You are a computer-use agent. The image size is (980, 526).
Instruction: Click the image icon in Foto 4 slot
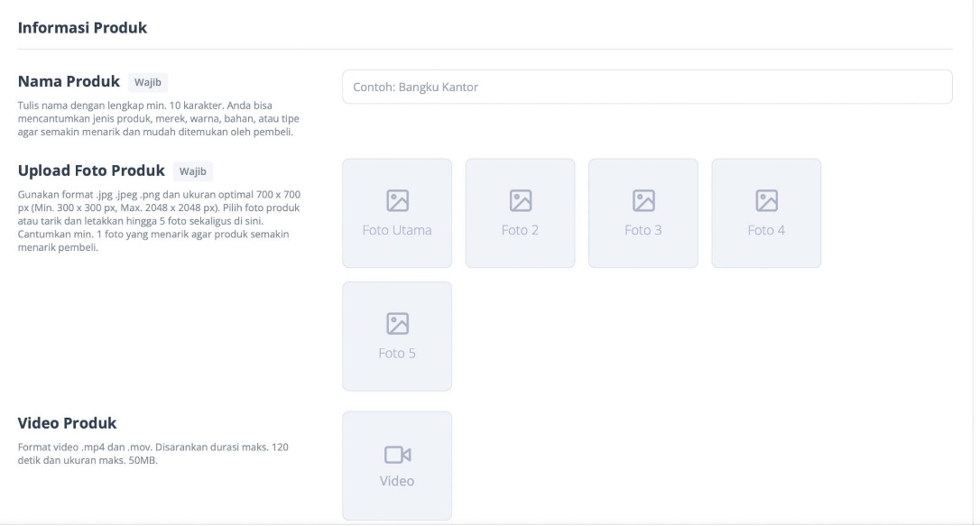coord(766,200)
